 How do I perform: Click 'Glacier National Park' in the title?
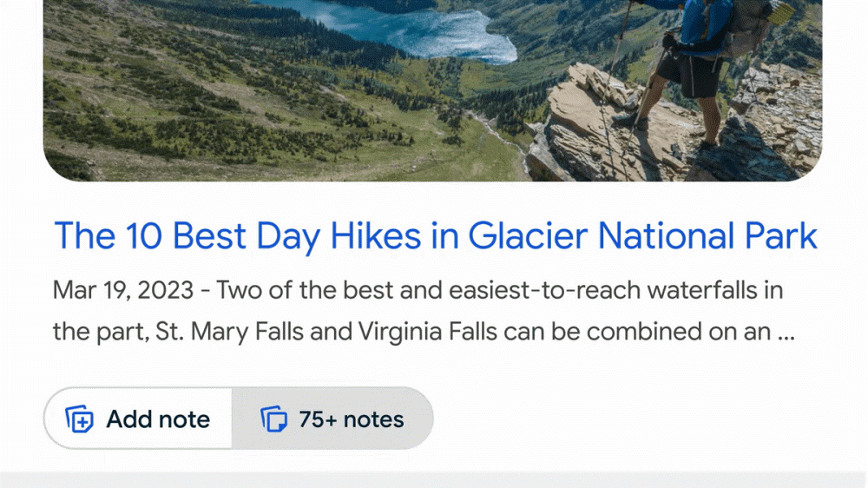coord(643,235)
